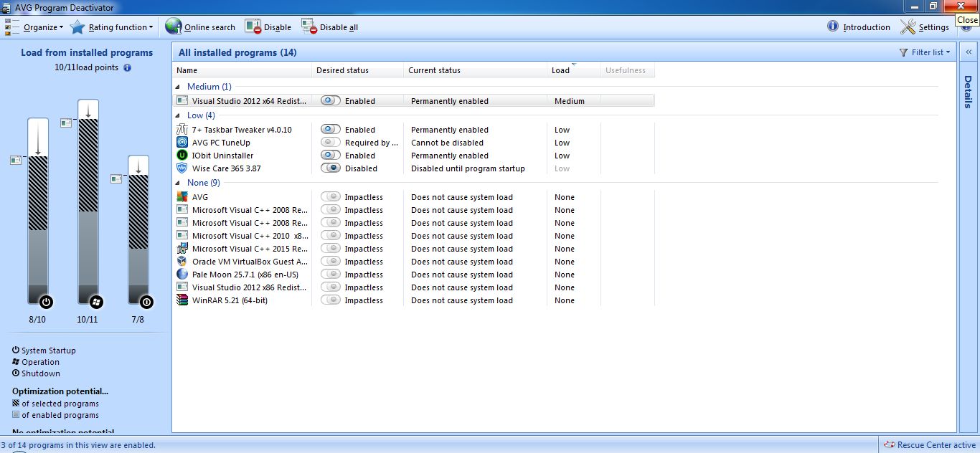Screen dimensions: 980x453
Task: Select the Visual Studio 2012 x86 Redist icon
Action: 182,287
